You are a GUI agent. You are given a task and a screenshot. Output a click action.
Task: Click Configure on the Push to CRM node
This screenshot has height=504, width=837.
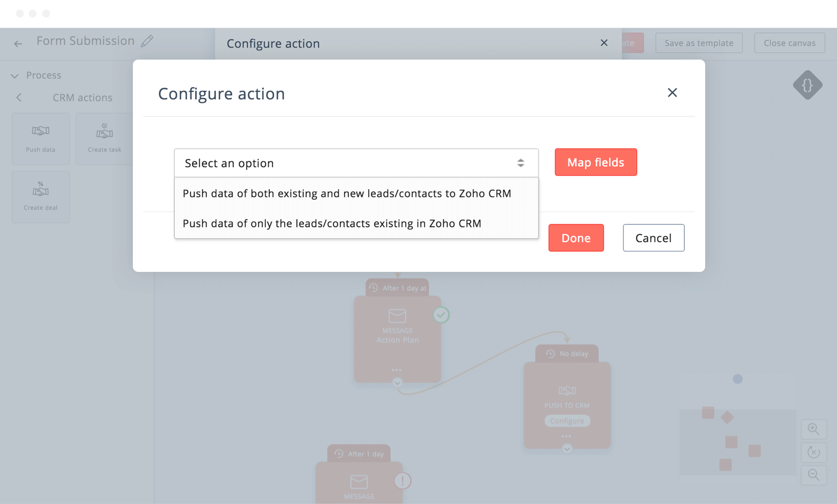567,421
